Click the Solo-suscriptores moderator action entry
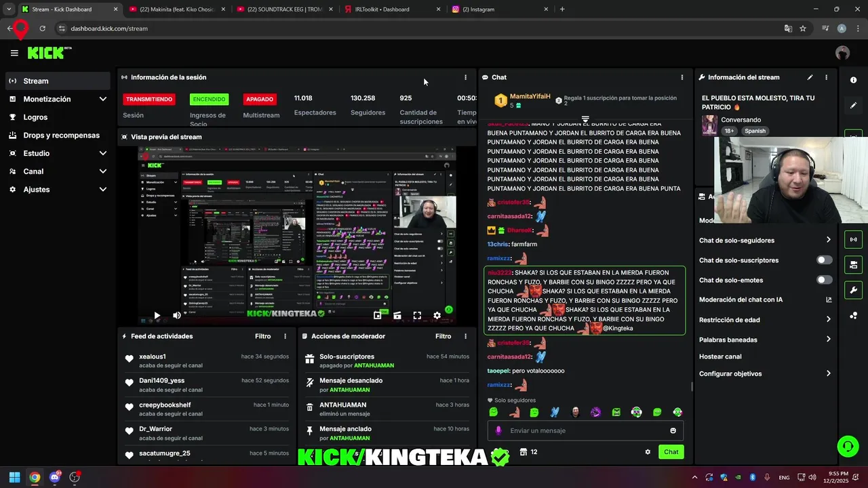This screenshot has width=868, height=488. coord(386,361)
